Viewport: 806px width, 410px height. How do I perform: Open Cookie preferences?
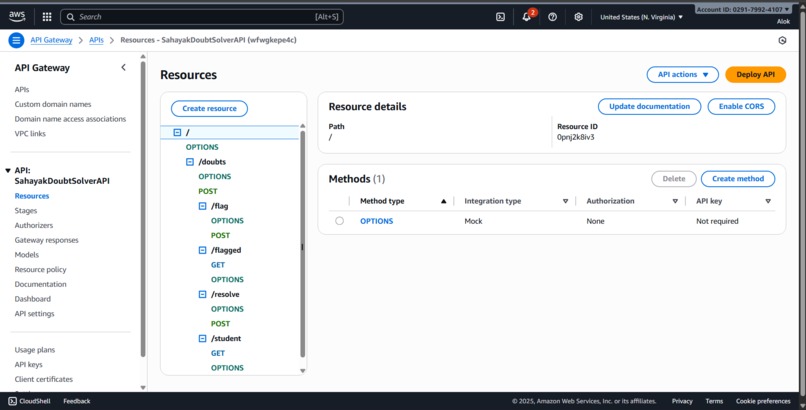[x=763, y=401]
